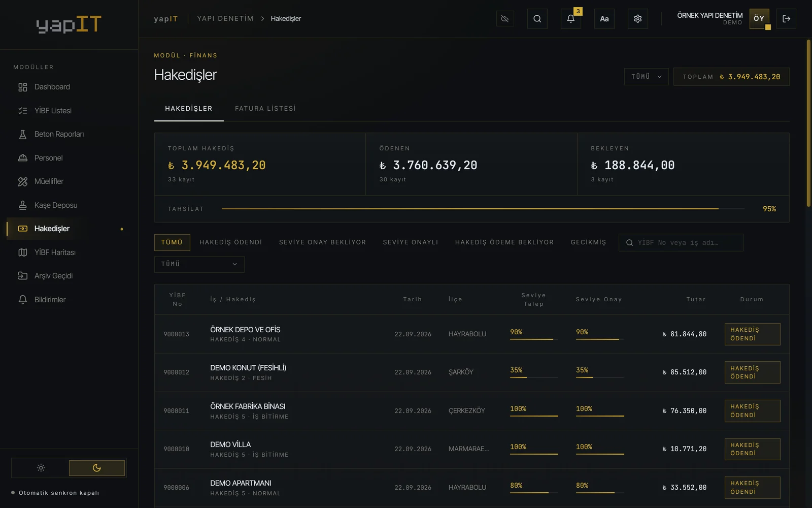Open notifications bell with badge
The image size is (812, 508).
click(571, 19)
